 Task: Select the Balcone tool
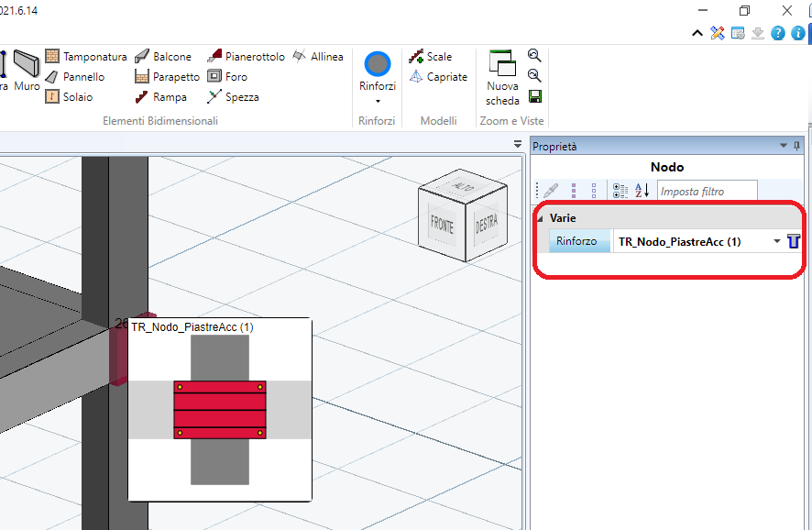click(x=163, y=57)
